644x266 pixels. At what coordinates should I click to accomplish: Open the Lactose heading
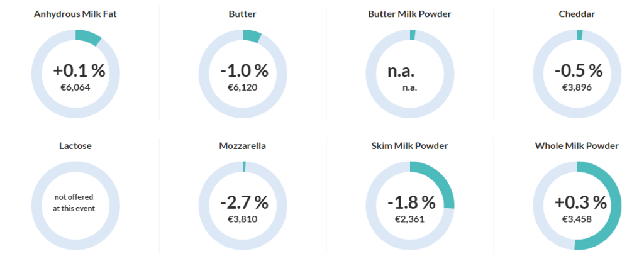(75, 146)
